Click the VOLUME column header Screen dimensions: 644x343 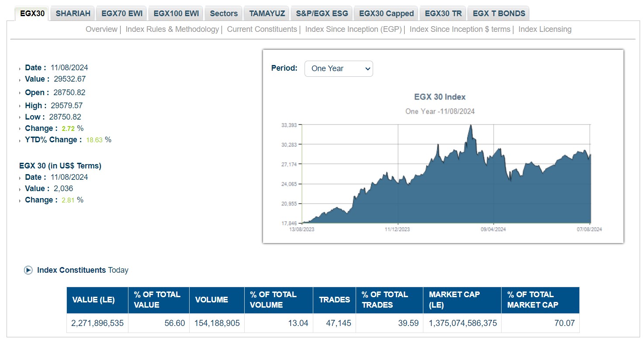[217, 300]
